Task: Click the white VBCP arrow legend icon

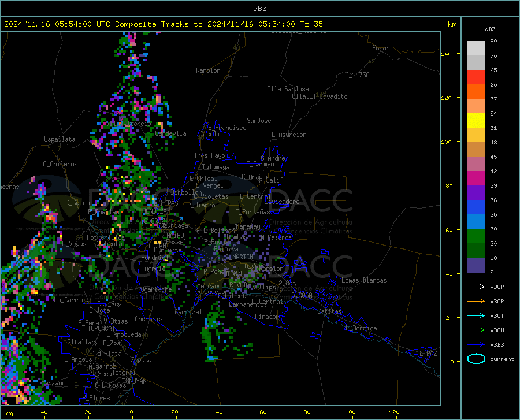Action: [476, 287]
